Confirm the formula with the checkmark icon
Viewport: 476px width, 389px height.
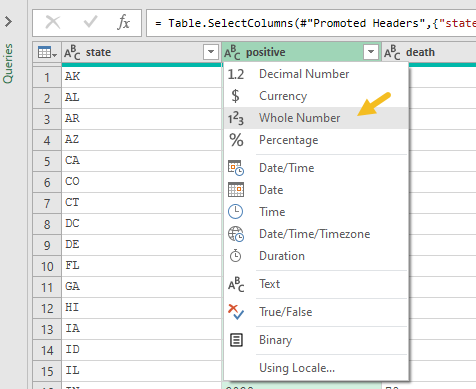click(90, 22)
